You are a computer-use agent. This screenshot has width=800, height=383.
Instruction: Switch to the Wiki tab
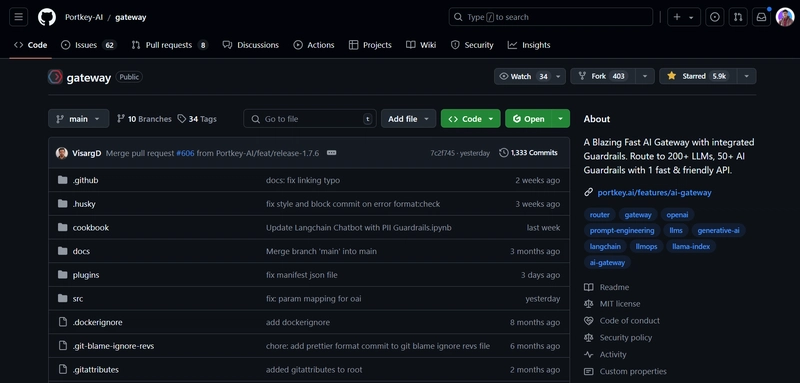pyautogui.click(x=421, y=45)
